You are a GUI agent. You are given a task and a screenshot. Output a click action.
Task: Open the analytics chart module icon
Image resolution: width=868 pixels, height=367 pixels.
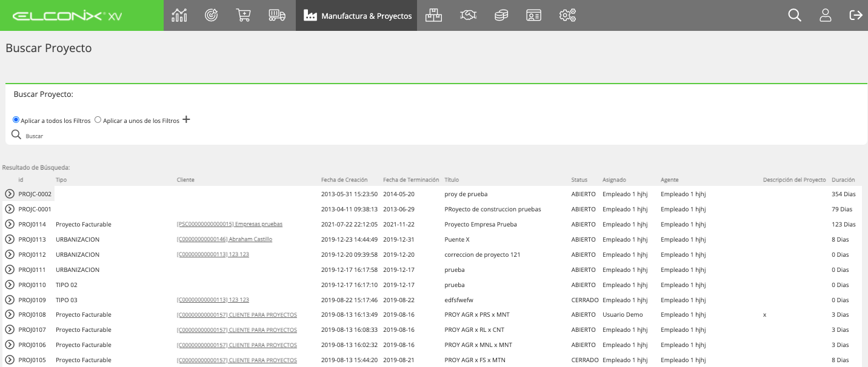coord(179,15)
